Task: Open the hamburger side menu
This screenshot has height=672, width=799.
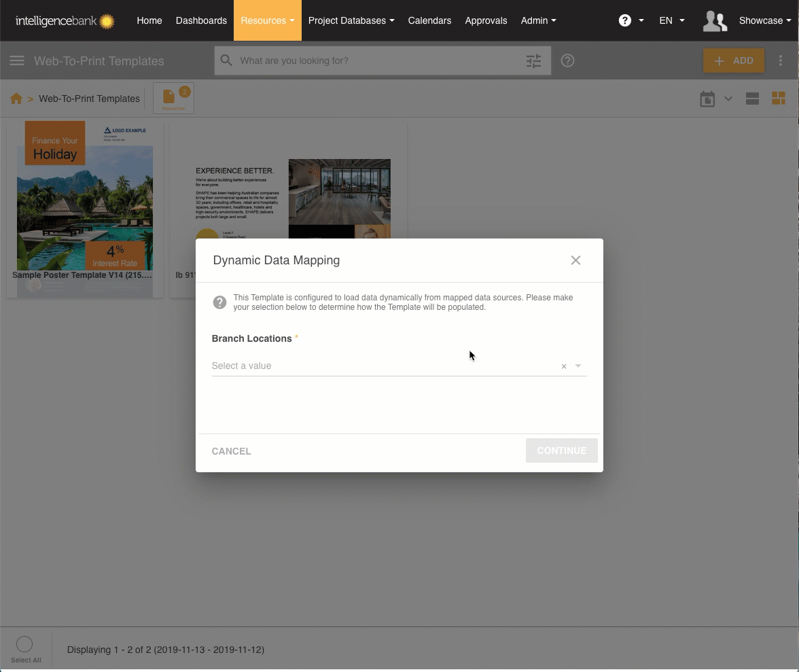Action: (x=17, y=60)
